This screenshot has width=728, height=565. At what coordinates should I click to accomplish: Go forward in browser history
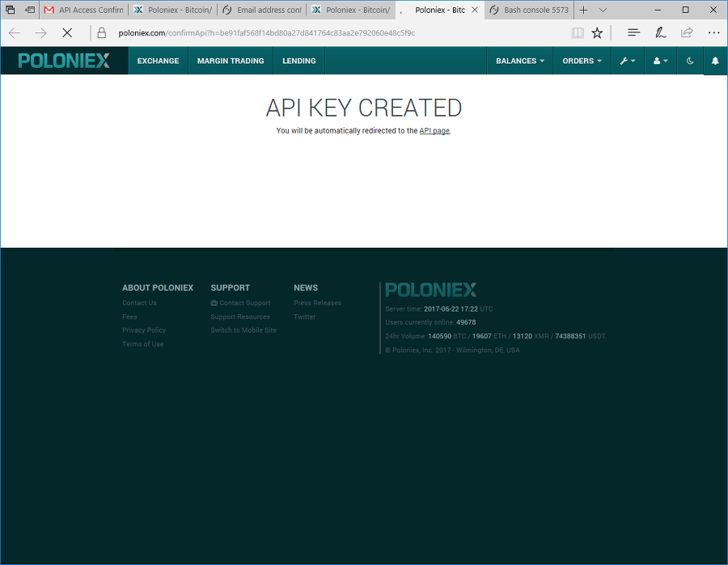click(41, 32)
